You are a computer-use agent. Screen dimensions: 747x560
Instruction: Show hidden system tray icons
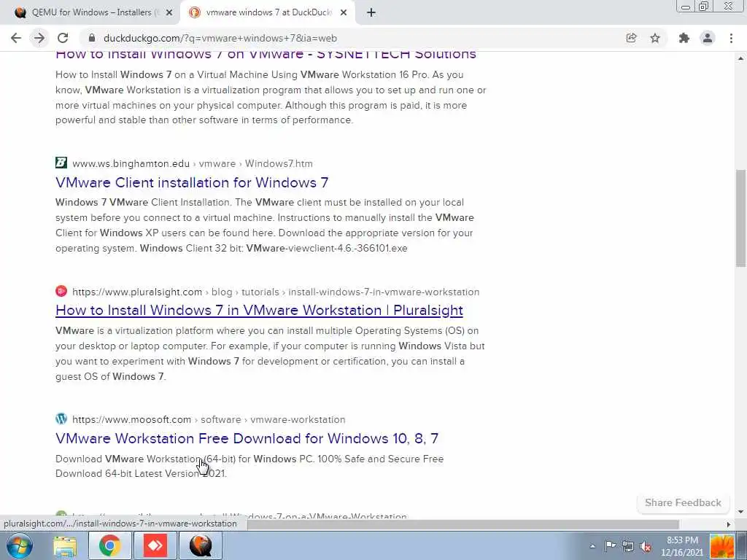pos(592,546)
